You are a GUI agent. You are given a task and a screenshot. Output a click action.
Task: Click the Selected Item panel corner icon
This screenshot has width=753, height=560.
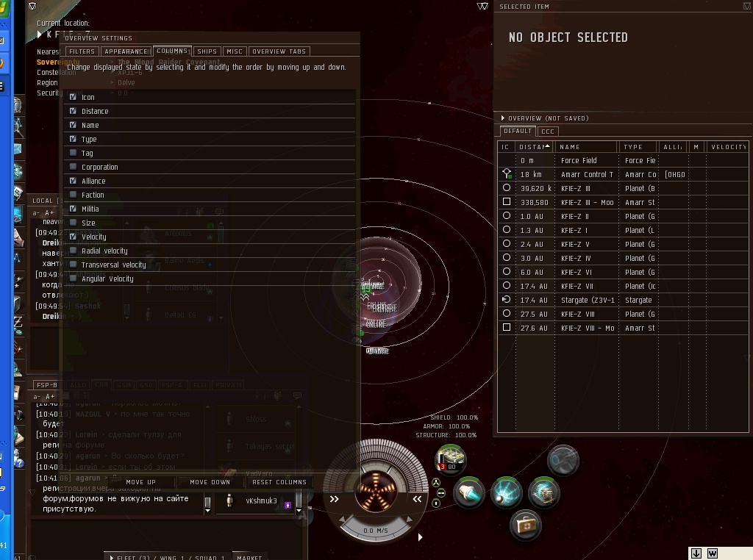pyautogui.click(x=747, y=6)
